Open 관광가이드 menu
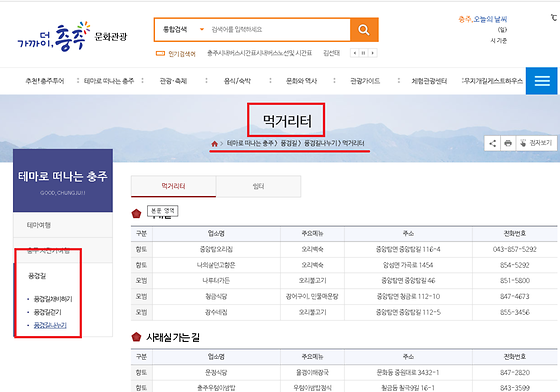The height and width of the screenshot is (392, 560). (x=365, y=81)
